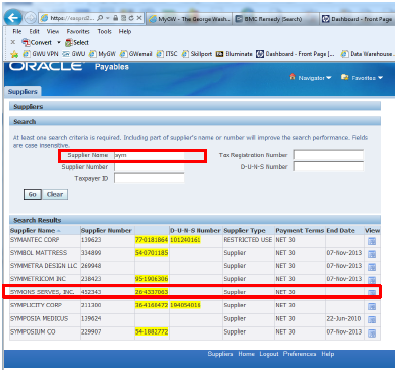Open the ITSC bookmark
This screenshot has width=399, height=375.
[x=167, y=54]
